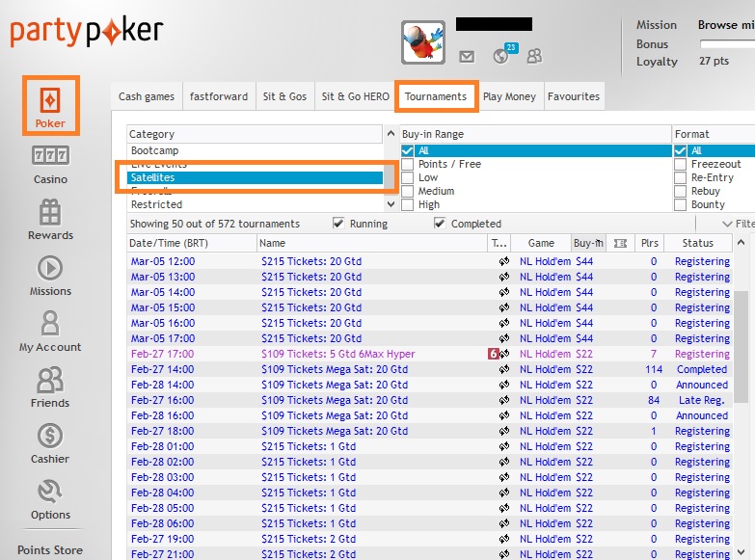Select Bootcamp category
Viewport: 755px width, 560px height.
[255, 150]
